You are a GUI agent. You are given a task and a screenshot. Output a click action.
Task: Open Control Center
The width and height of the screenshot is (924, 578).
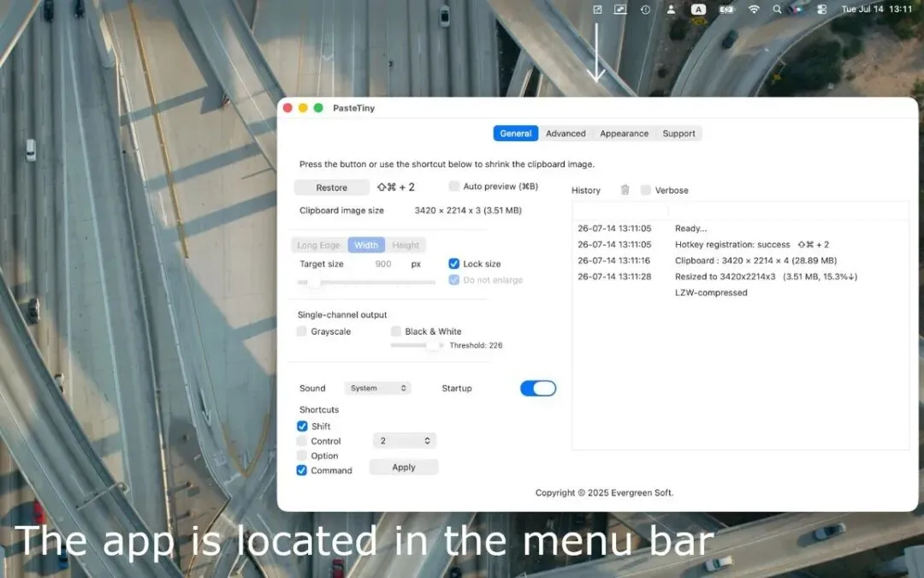coord(822,9)
